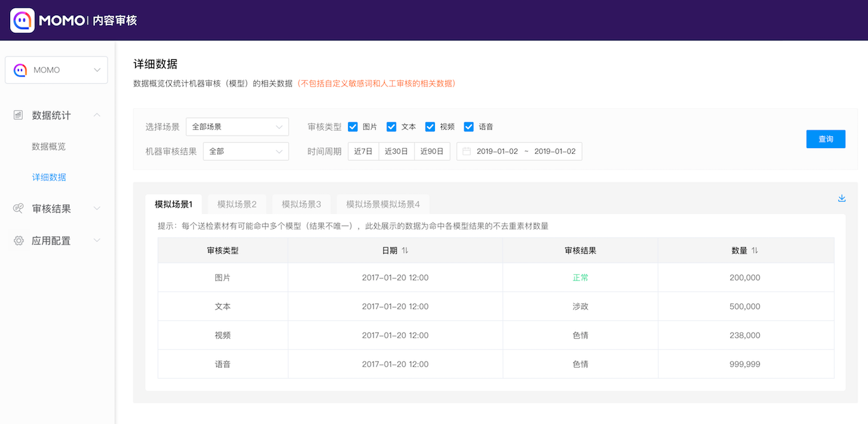Click the 500,000 quantity value
868x424 pixels.
tap(745, 306)
